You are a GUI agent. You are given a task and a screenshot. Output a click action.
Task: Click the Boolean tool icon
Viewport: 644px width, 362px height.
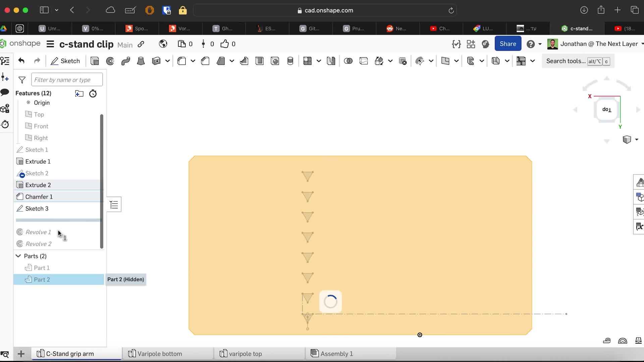click(x=348, y=61)
